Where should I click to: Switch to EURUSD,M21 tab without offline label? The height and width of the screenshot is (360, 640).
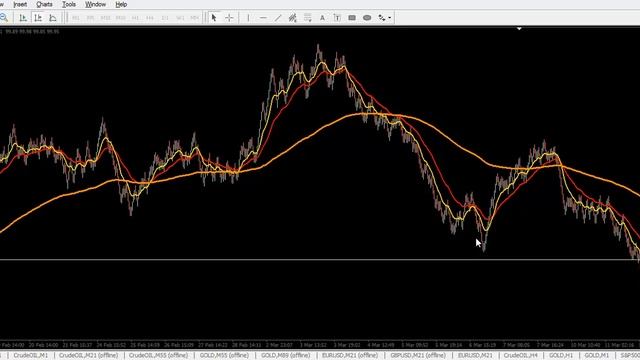point(475,356)
